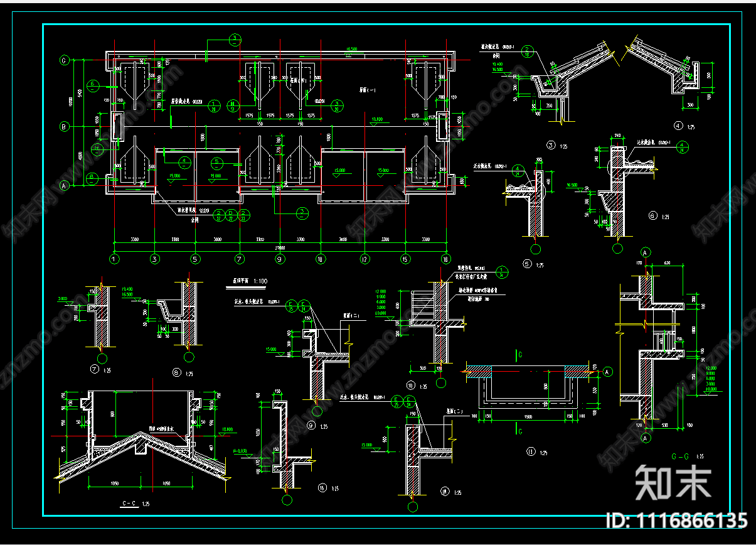The height and width of the screenshot is (545, 756).
Task: Select grid axis bubble 7 below roof plan
Action: (239, 259)
